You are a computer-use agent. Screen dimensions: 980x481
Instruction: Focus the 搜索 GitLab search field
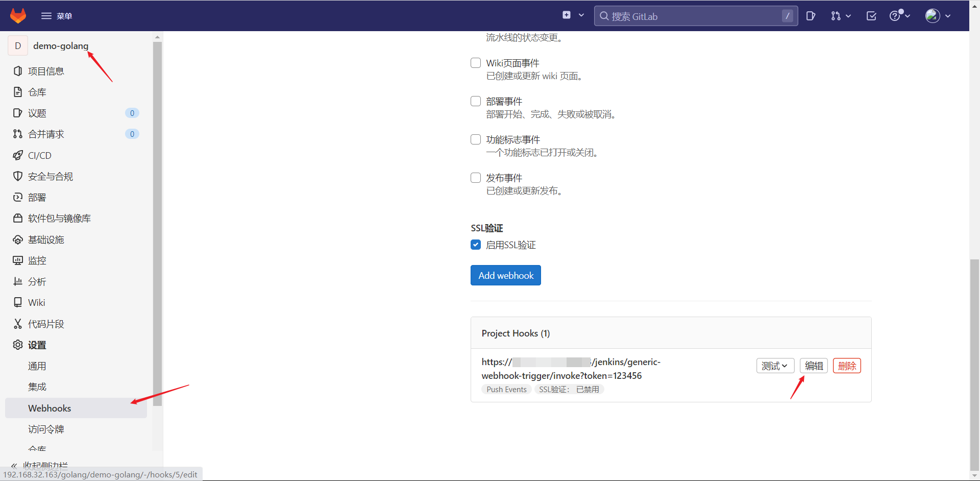pos(696,16)
